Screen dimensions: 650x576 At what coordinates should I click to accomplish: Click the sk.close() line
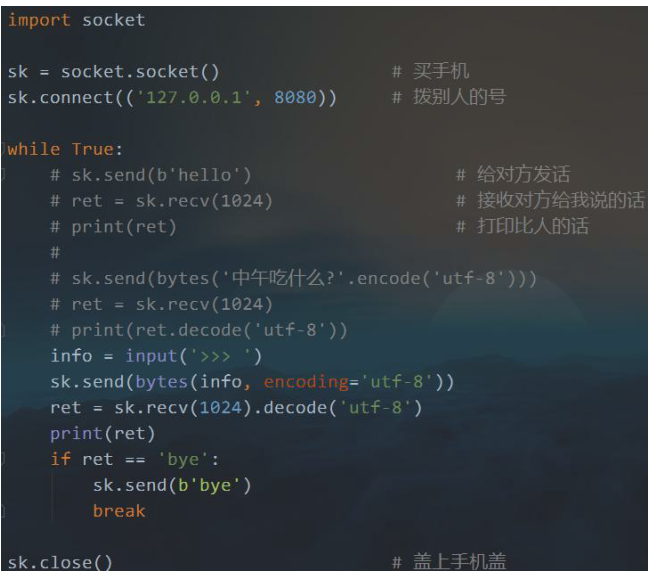pyautogui.click(x=60, y=562)
